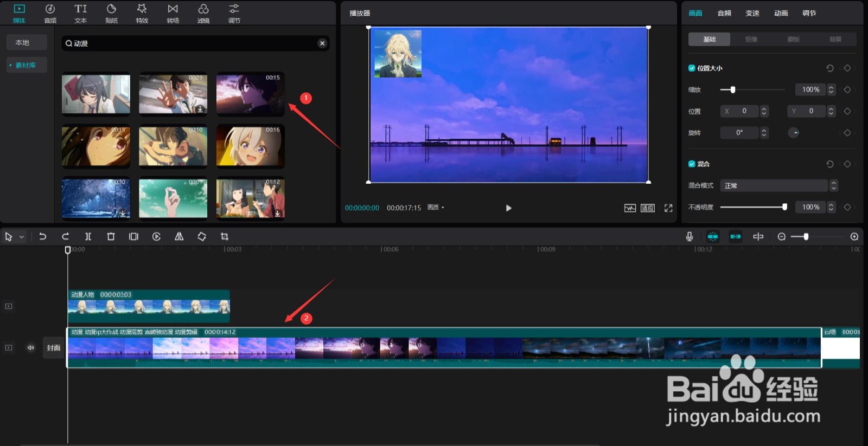The image size is (868, 446).
Task: Open the 贴纸 stickers tab
Action: pos(111,14)
